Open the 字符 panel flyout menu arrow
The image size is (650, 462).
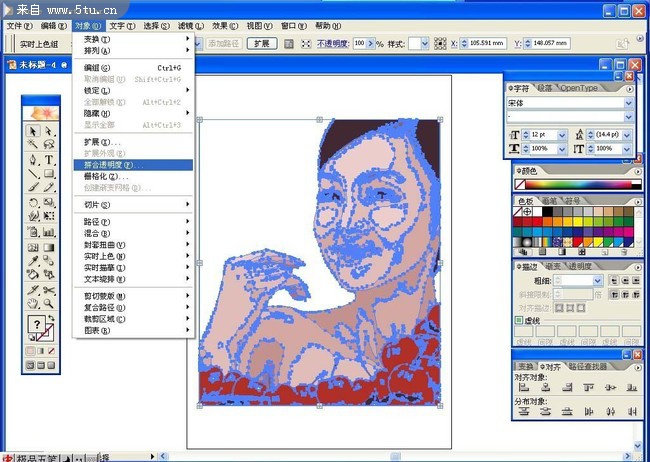coord(630,89)
